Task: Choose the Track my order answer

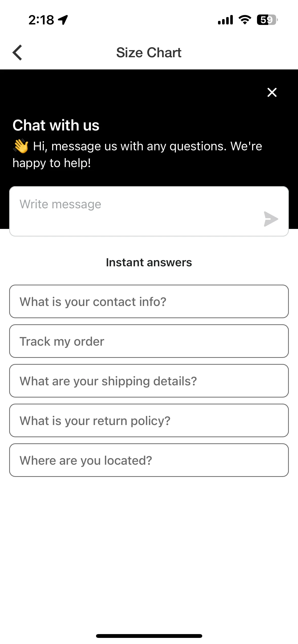Action: tap(149, 341)
